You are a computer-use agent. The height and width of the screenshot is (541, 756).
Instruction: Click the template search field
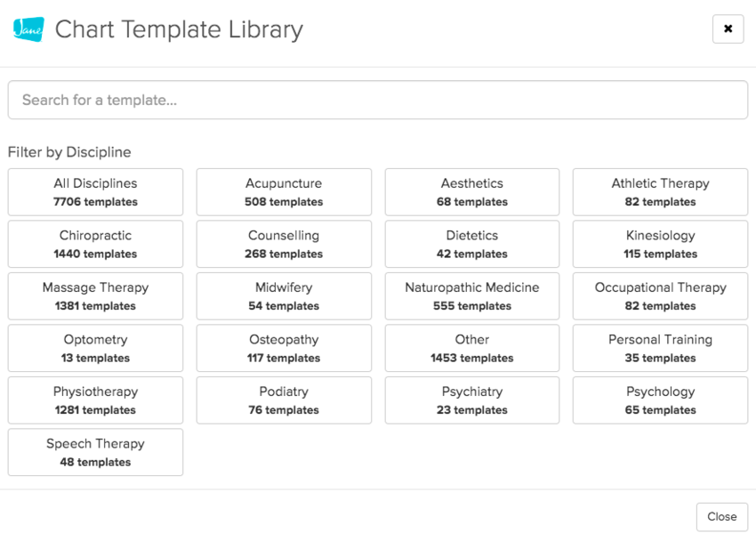tap(377, 100)
